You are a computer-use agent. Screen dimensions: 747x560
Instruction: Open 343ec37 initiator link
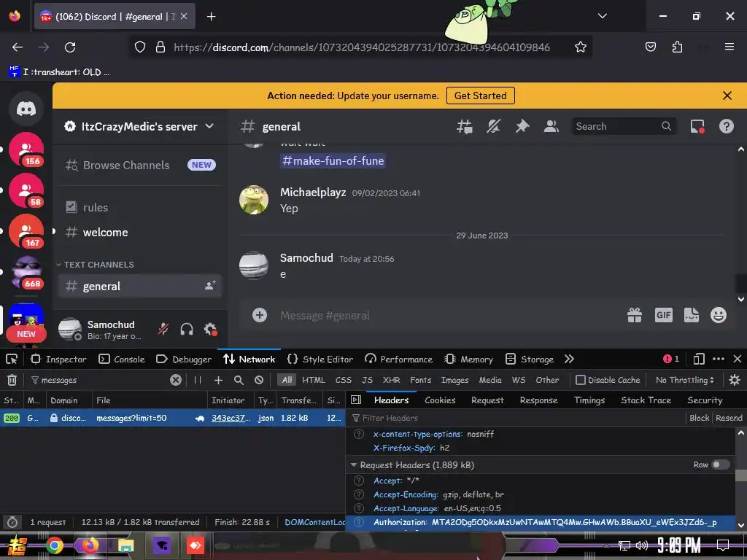(x=231, y=418)
